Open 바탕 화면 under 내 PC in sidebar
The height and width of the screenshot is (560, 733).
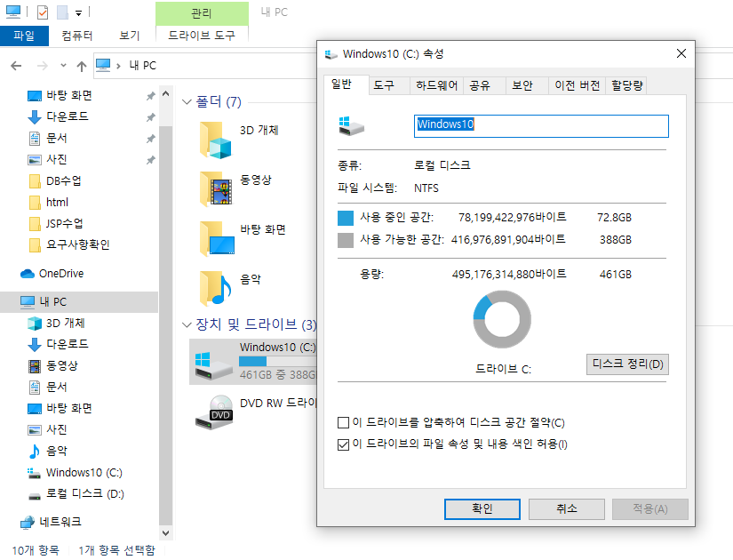coord(69,408)
